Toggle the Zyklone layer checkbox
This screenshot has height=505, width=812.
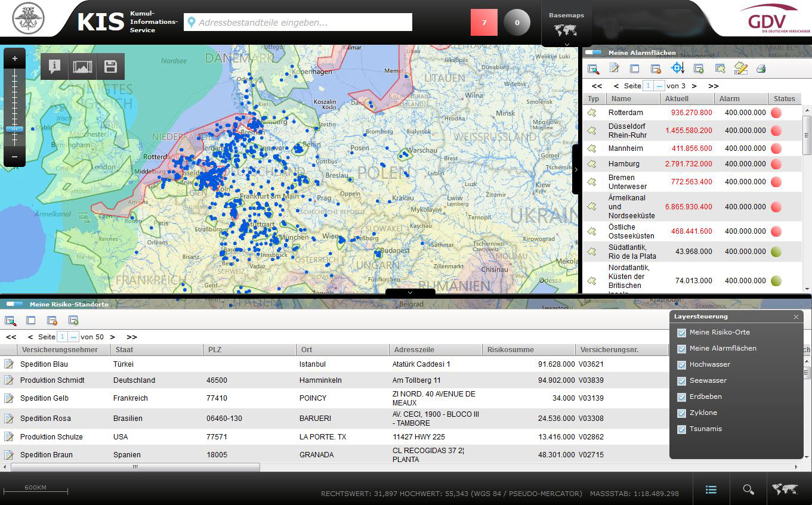pyautogui.click(x=681, y=413)
